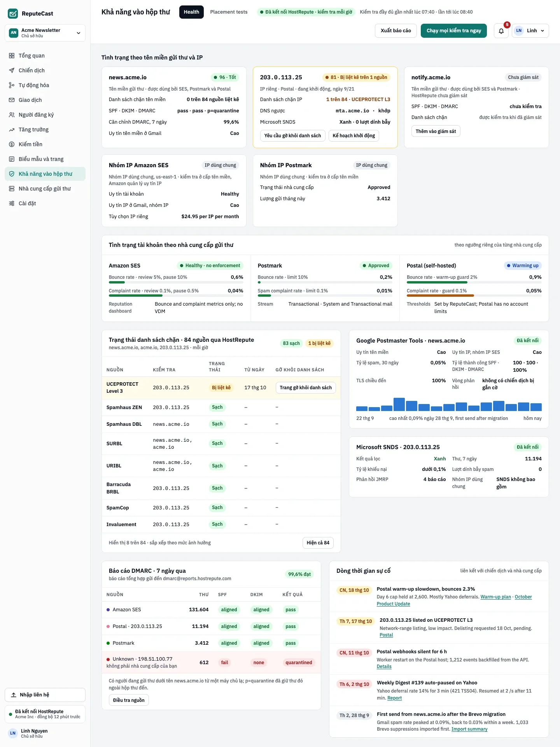
Task: Click the "Unknown · 198.51.100.77" row
Action: pos(211,663)
